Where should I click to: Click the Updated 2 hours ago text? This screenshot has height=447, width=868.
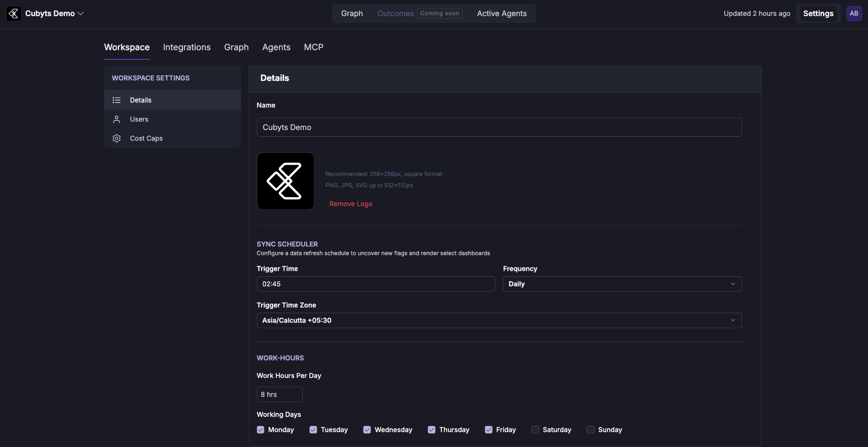tap(757, 14)
